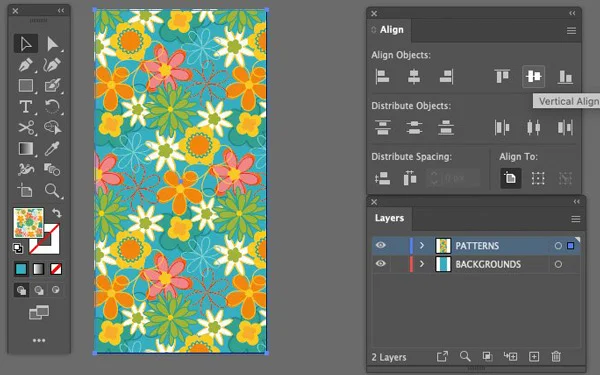The image size is (600, 375).
Task: Select the Eyedropper tool
Action: [x=52, y=148]
